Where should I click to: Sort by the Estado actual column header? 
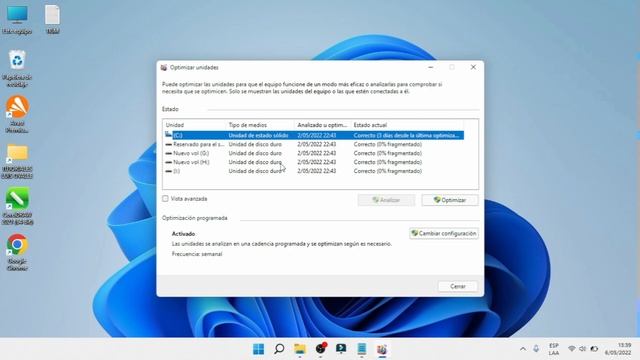407,125
